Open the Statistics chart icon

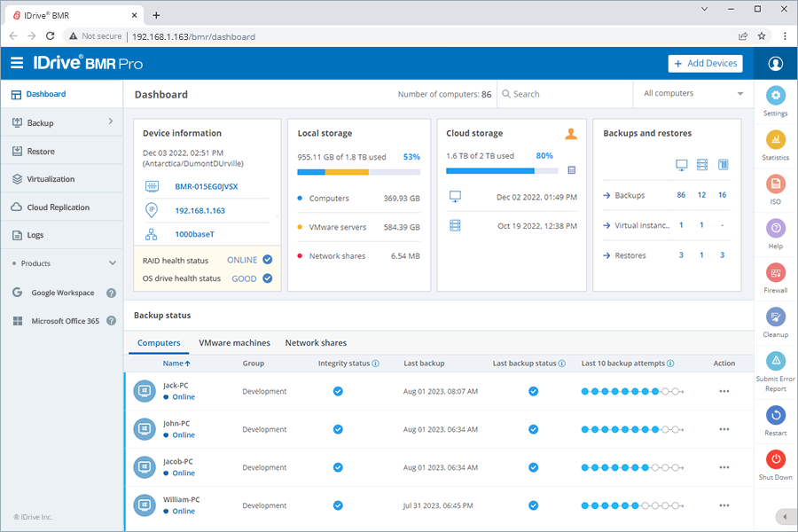tap(775, 139)
